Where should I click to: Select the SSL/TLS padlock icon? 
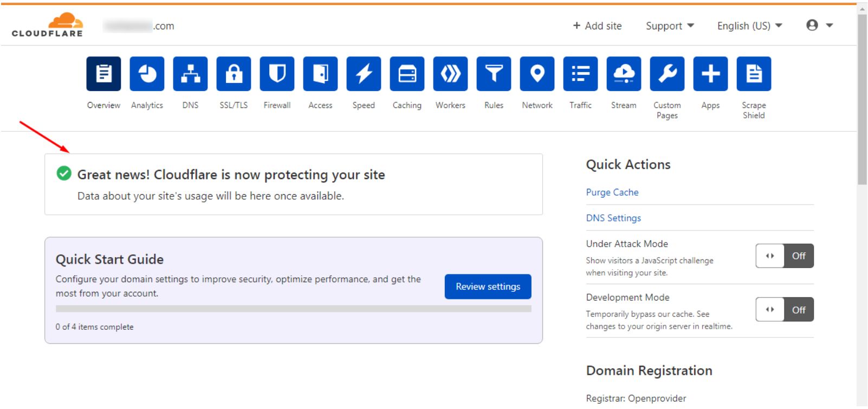point(234,74)
